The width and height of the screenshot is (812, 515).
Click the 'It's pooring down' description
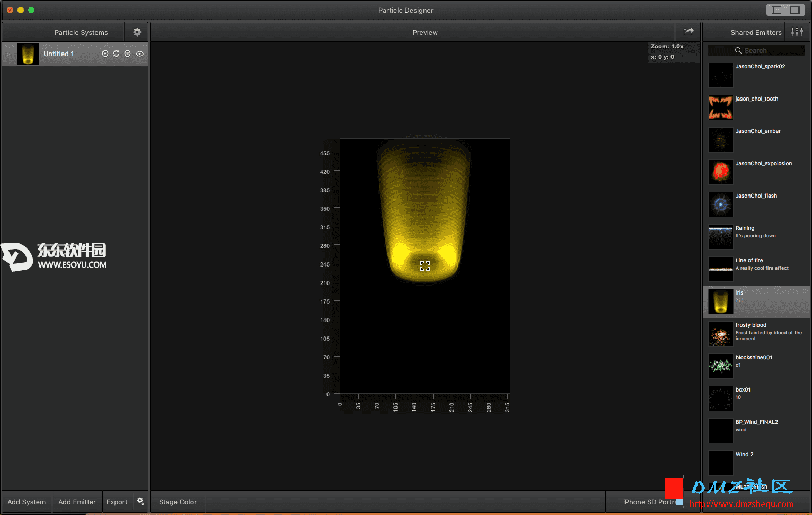click(755, 236)
